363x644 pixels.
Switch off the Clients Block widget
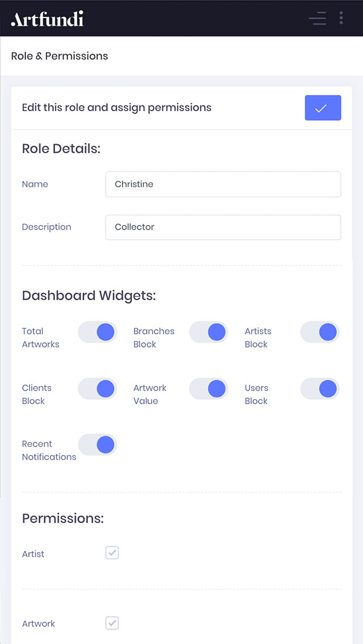[97, 389]
